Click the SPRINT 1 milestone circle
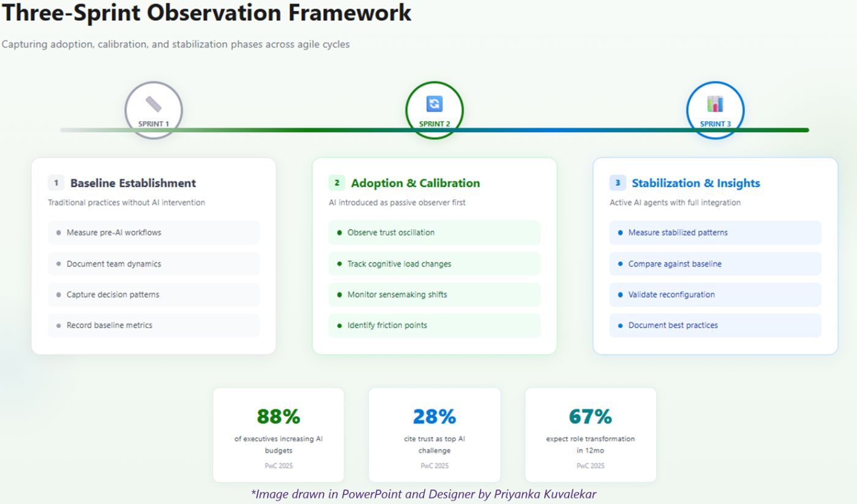The width and height of the screenshot is (857, 504). click(153, 110)
